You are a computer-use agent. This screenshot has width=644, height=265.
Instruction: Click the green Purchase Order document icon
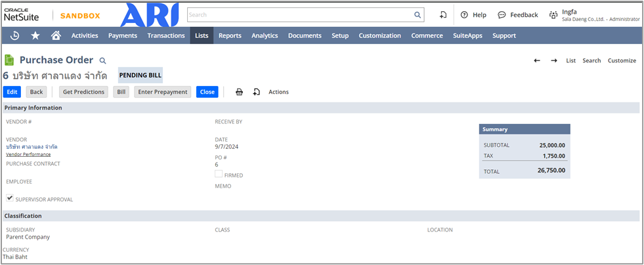point(9,60)
